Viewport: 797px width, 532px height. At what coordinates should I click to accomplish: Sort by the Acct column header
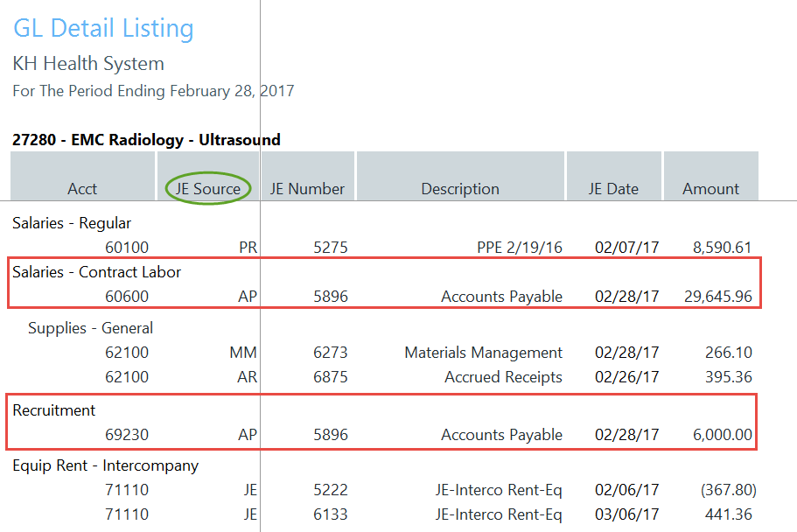82,188
